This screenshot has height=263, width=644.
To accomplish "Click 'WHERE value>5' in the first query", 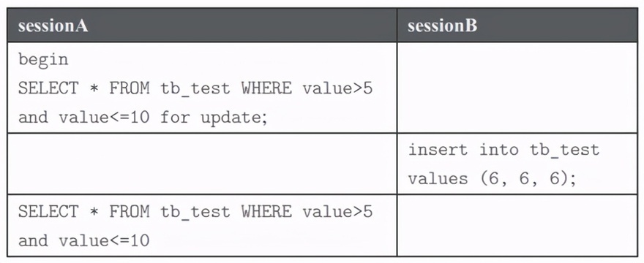I will (x=307, y=88).
